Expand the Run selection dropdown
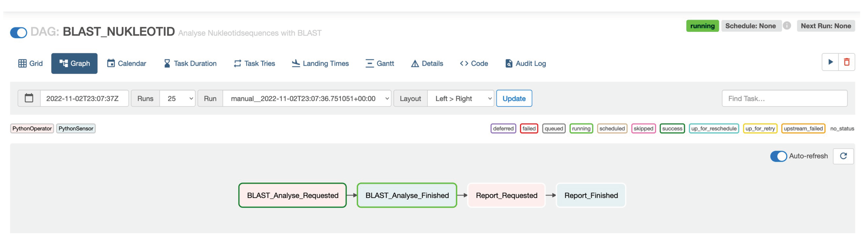Image resolution: width=868 pixels, height=245 pixels. click(307, 98)
